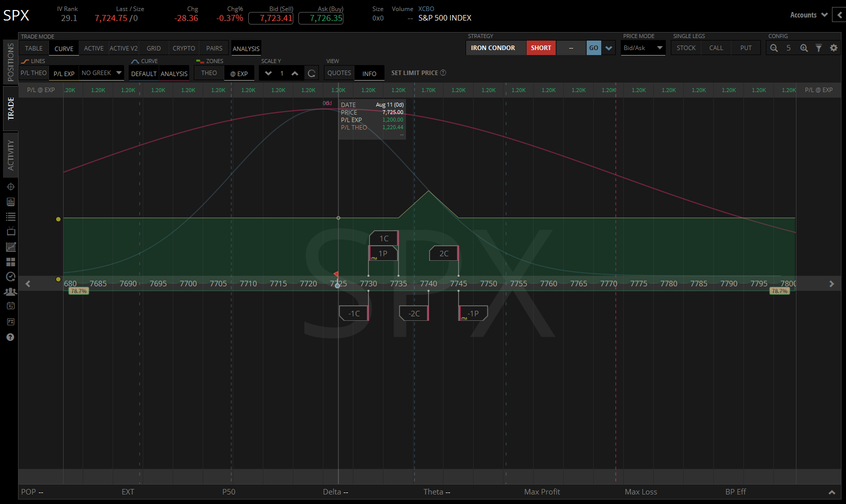Image resolution: width=846 pixels, height=504 pixels.
Task: Switch view to QUOTES
Action: pos(339,73)
